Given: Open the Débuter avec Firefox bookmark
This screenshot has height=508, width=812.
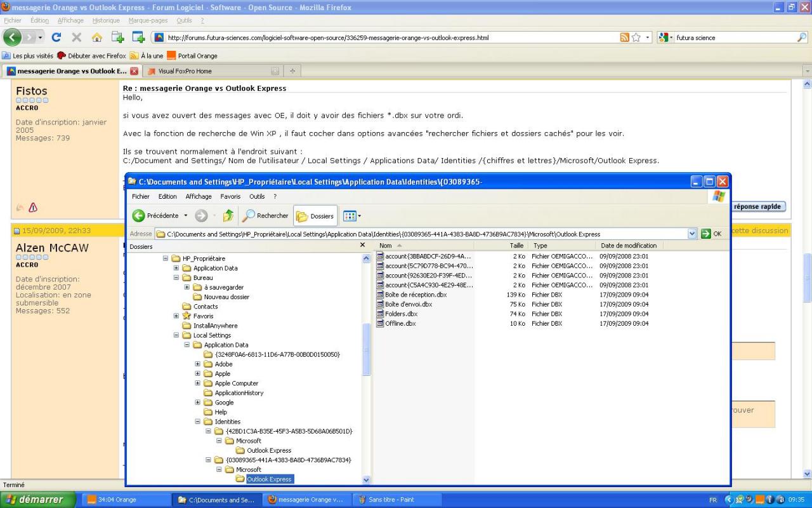Looking at the screenshot, I should 91,56.
